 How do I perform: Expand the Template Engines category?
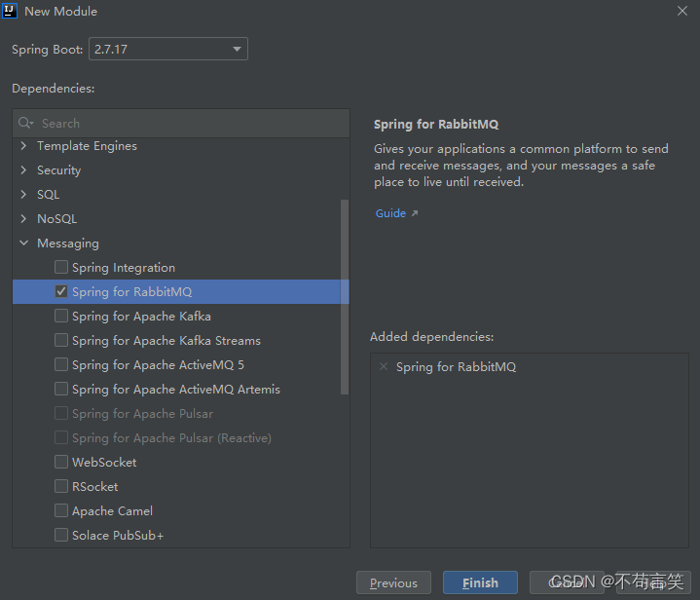[23, 146]
